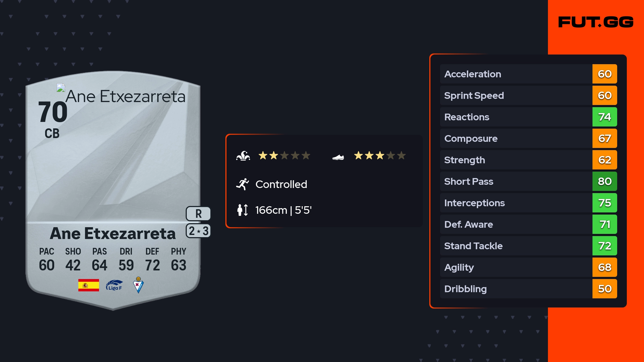Click the Ane Etxezarreta name on card
The width and height of the screenshot is (644, 362).
coord(113,233)
